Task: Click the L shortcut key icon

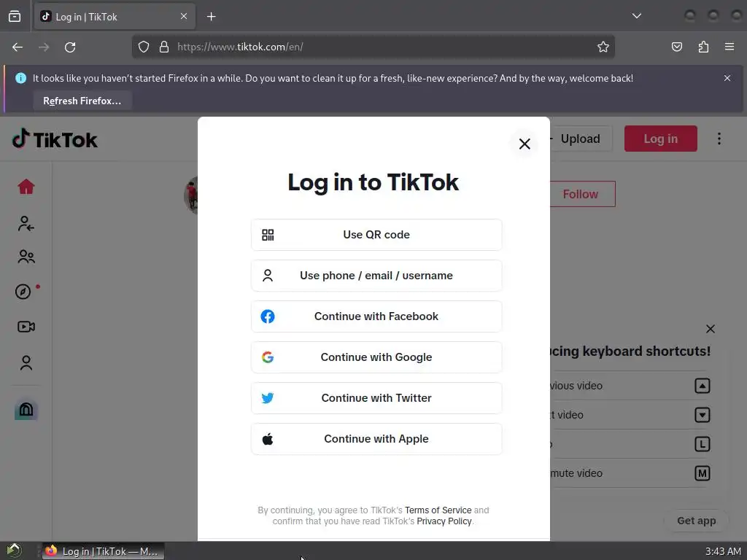Action: [x=703, y=444]
